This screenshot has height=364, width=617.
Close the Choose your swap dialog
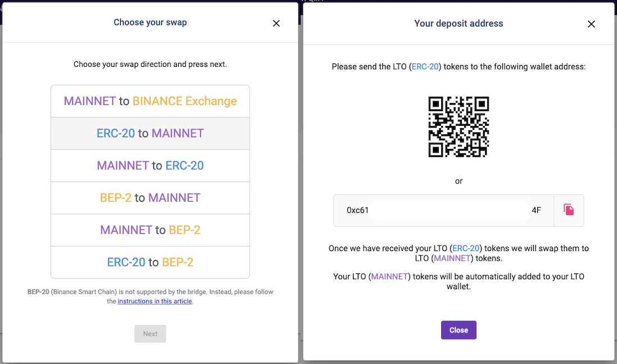276,23
